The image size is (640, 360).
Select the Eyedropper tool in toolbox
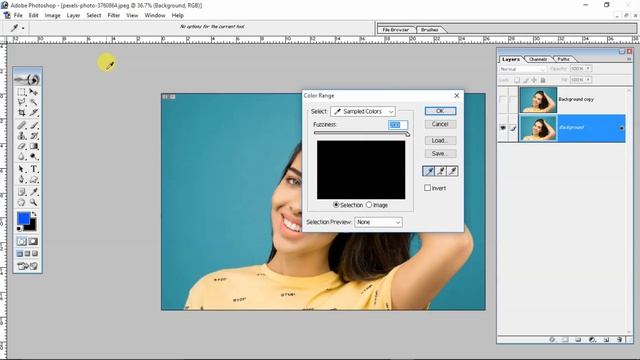(x=33, y=192)
